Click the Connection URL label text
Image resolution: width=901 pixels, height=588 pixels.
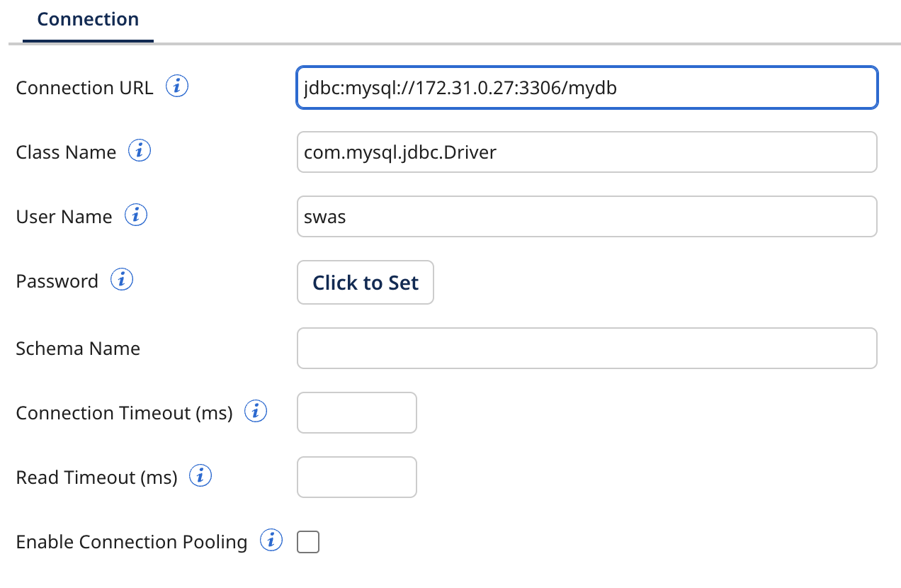(84, 87)
